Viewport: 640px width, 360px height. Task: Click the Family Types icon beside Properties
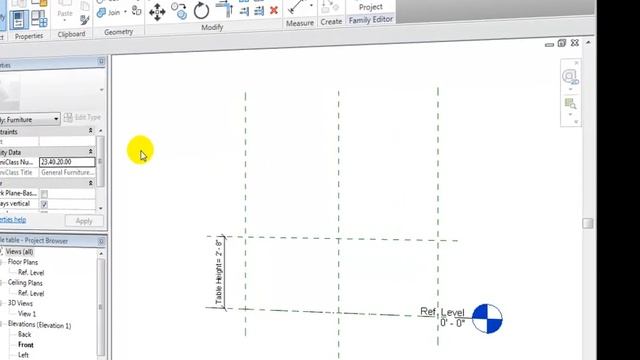tap(39, 18)
